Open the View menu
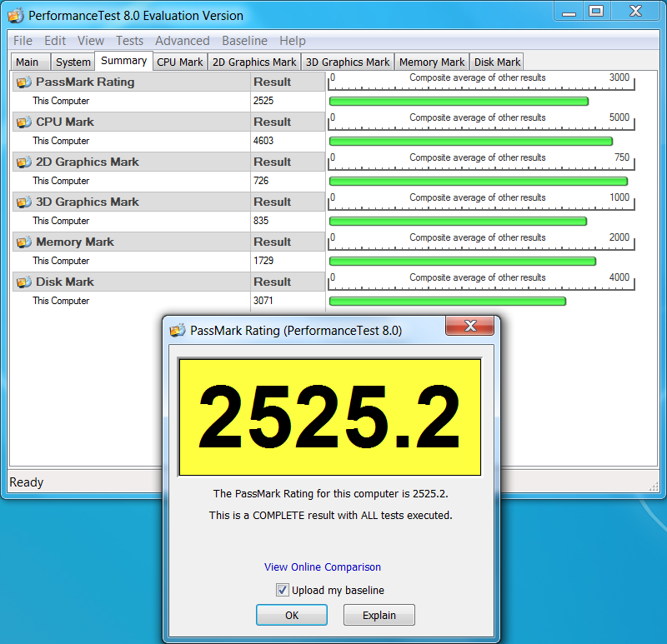Image resolution: width=667 pixels, height=644 pixels. point(91,41)
